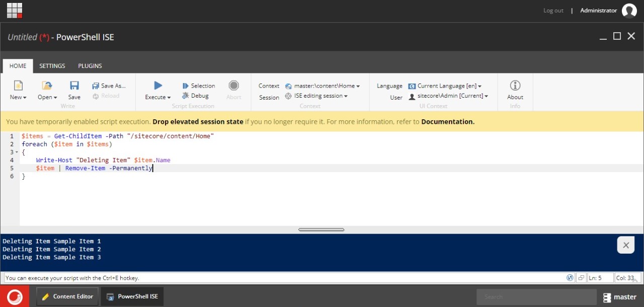Click the Log out link
Viewport: 644px width, 307px height.
pos(553,11)
